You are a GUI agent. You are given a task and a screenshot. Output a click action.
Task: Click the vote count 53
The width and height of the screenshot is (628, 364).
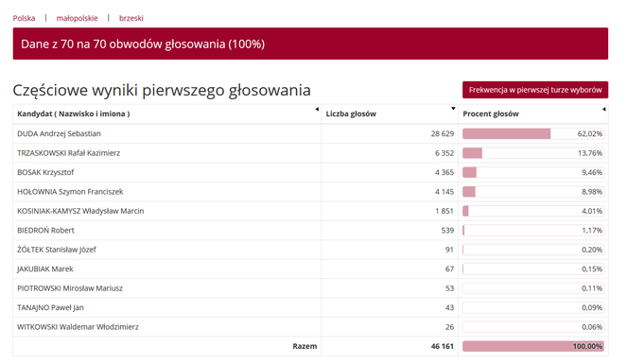pos(449,288)
